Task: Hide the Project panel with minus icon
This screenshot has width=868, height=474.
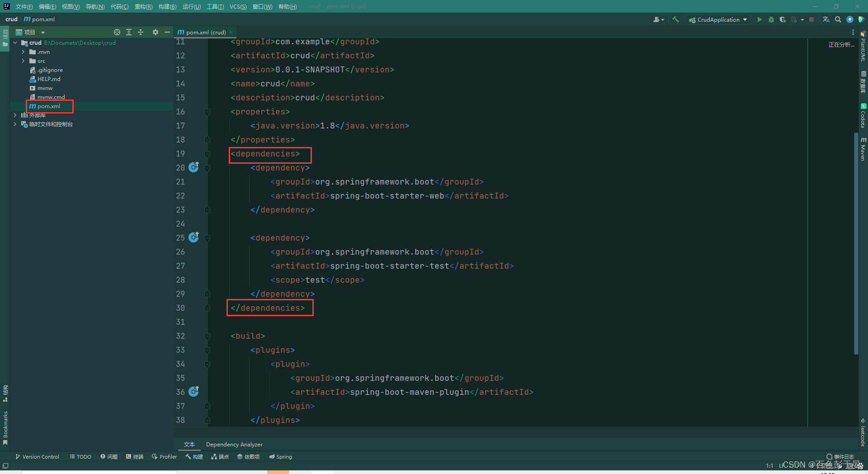Action: 167,32
